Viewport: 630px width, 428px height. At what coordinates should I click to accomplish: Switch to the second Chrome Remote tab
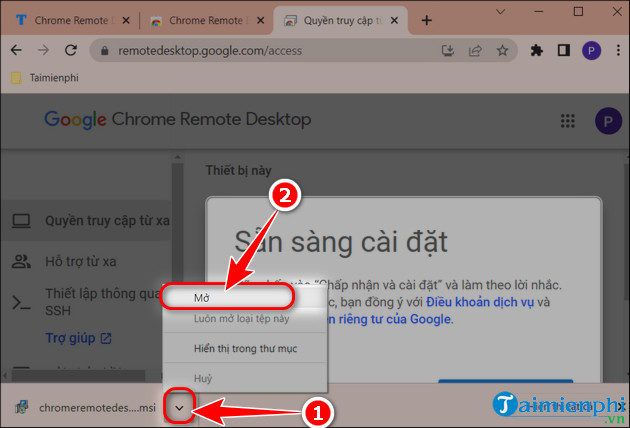click(x=205, y=20)
